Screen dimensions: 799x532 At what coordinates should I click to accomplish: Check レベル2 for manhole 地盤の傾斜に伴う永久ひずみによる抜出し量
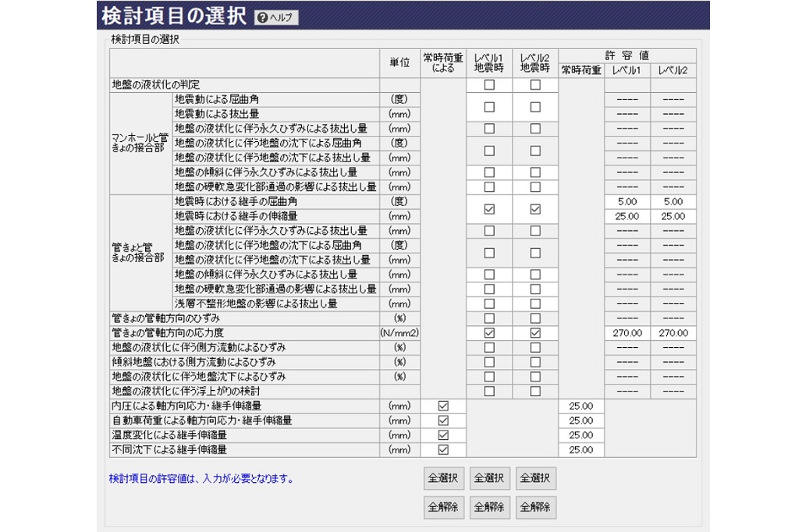535,172
